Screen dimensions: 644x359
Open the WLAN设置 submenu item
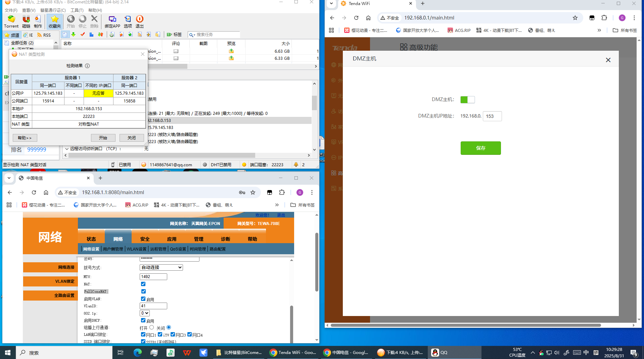tap(136, 249)
